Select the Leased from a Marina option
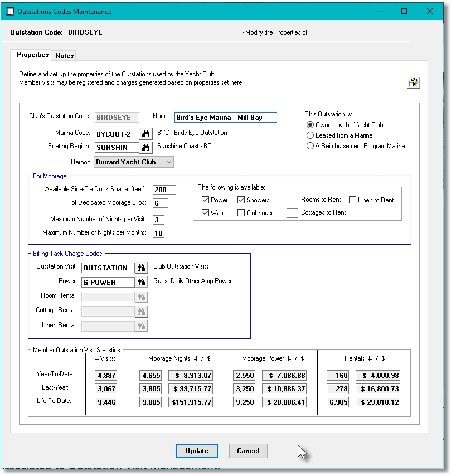Screen dimensions: 451x476 (310, 135)
